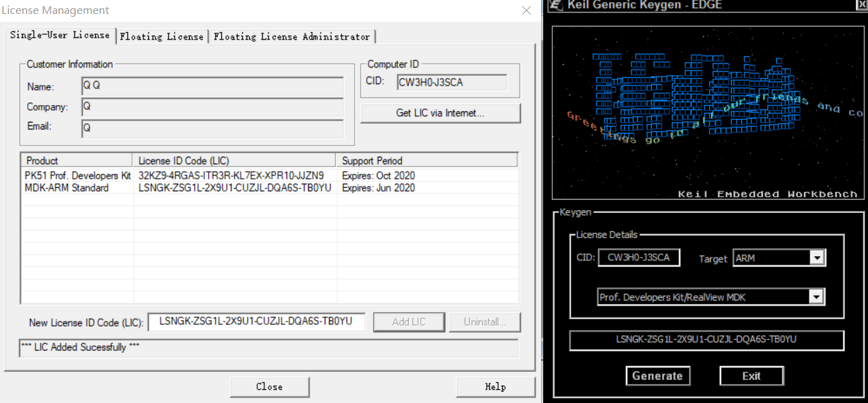The image size is (868, 403).
Task: Select the PK51 Prof. Developers Kit row
Action: (x=270, y=175)
